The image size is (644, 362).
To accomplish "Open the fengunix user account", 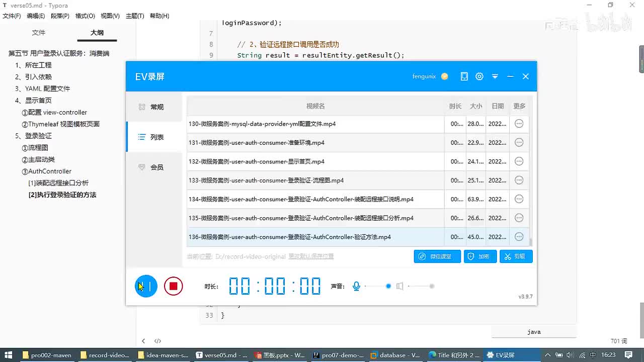I will point(424,76).
